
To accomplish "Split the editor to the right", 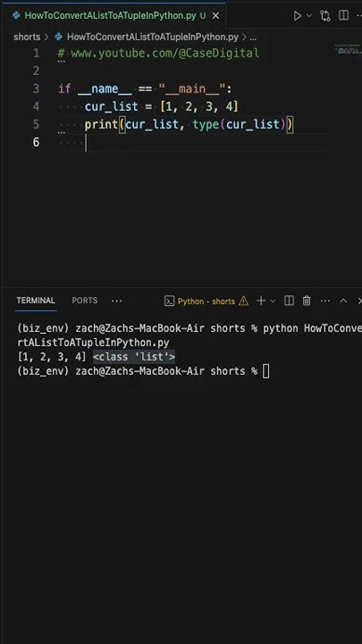I will [343, 15].
